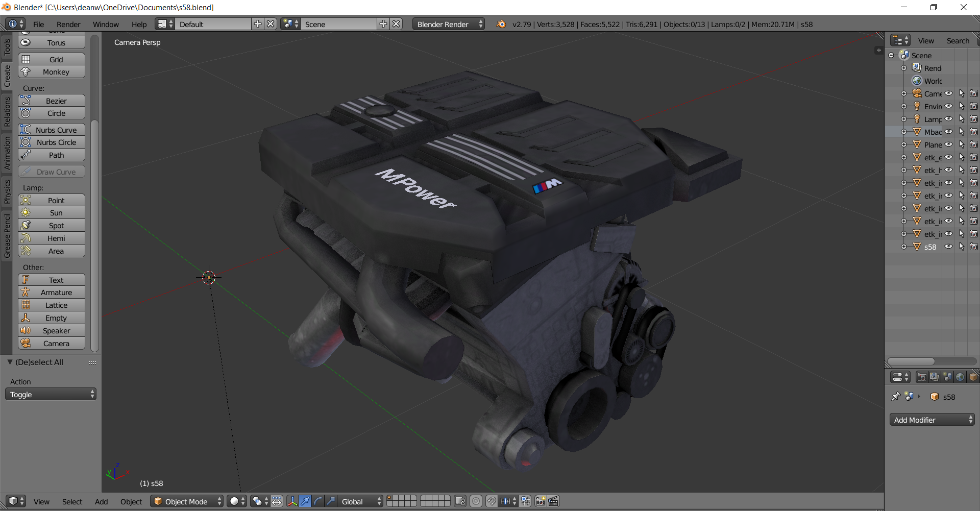Image resolution: width=980 pixels, height=511 pixels.
Task: Pin the properties context with pin icon
Action: pos(896,397)
